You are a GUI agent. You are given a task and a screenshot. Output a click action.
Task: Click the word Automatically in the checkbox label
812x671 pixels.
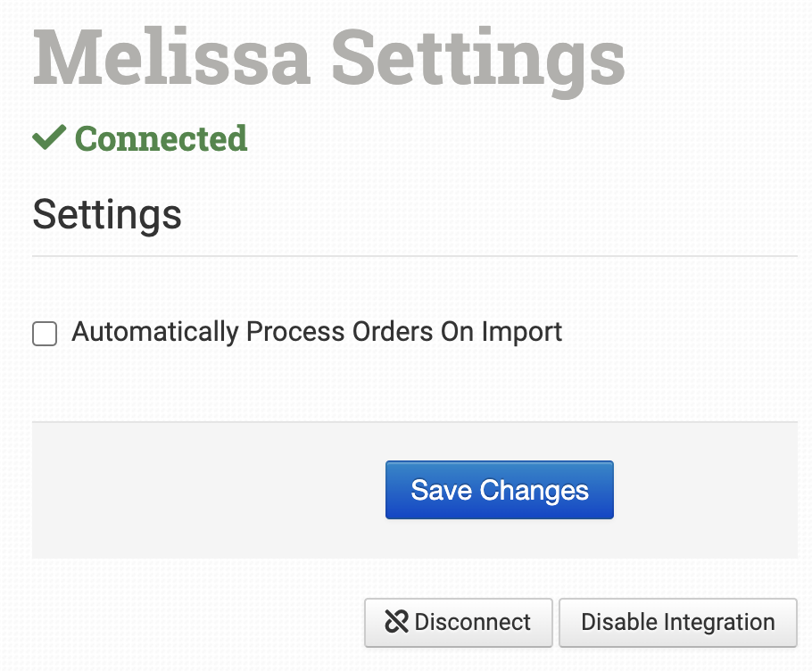(155, 332)
